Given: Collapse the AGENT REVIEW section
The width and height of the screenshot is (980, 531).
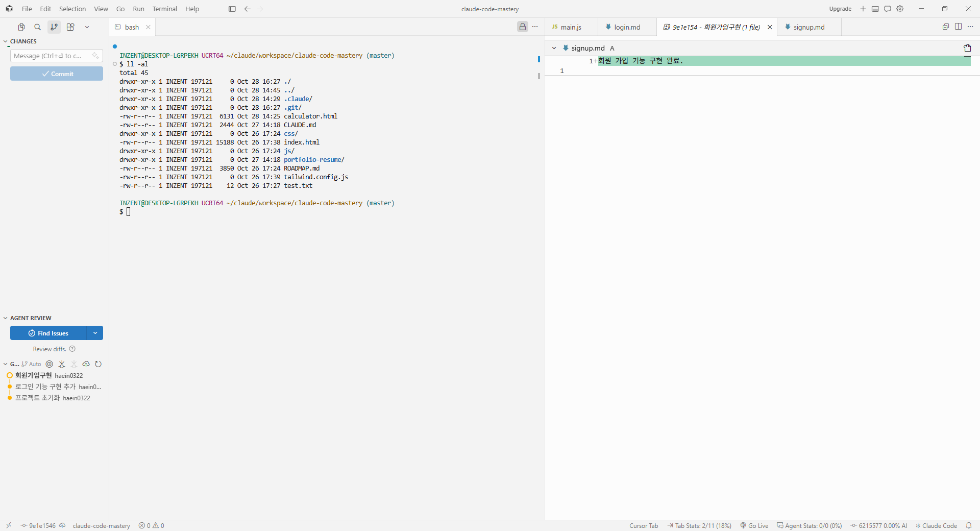Looking at the screenshot, I should (6, 318).
